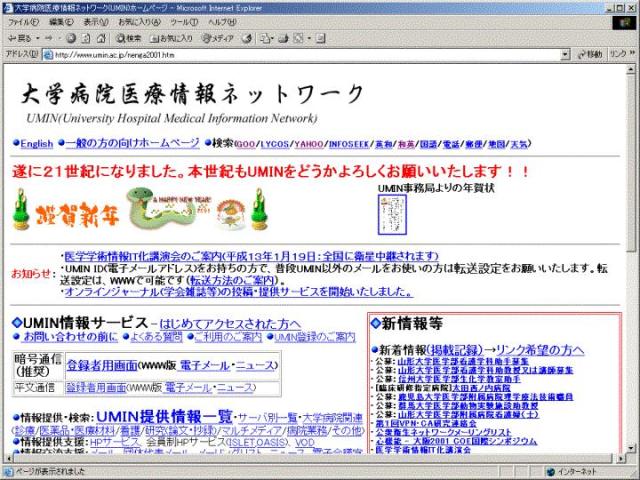Open the ファイル (File) menu
Screen dimensions: 640x480
(x=22, y=21)
